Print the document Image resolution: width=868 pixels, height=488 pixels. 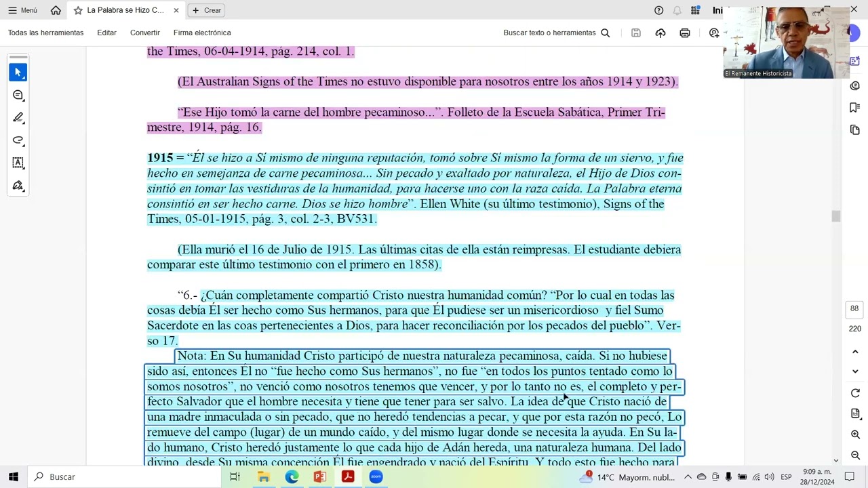tap(685, 33)
